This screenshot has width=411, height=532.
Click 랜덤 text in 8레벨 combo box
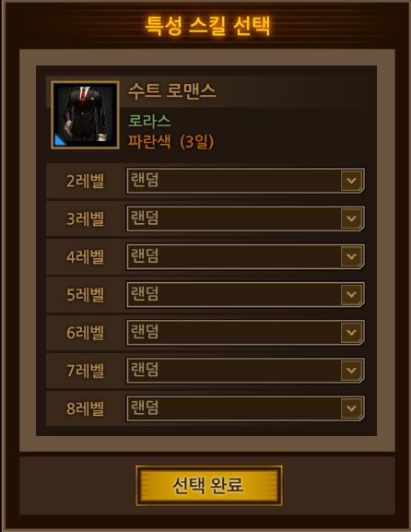coord(145,408)
